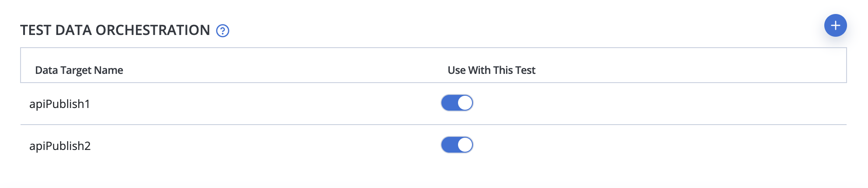868x188 pixels.
Task: Add a new data target with plus
Action: click(835, 25)
